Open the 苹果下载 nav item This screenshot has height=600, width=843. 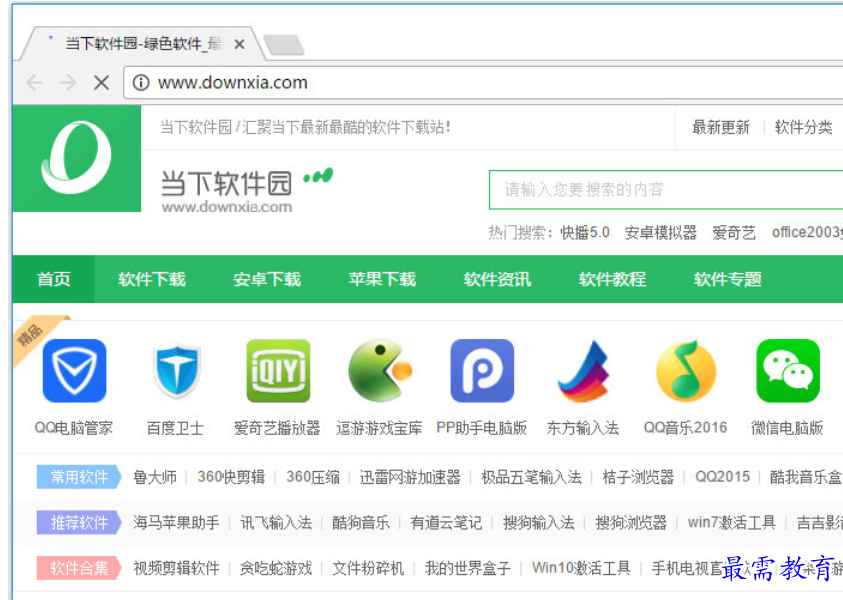coord(382,279)
